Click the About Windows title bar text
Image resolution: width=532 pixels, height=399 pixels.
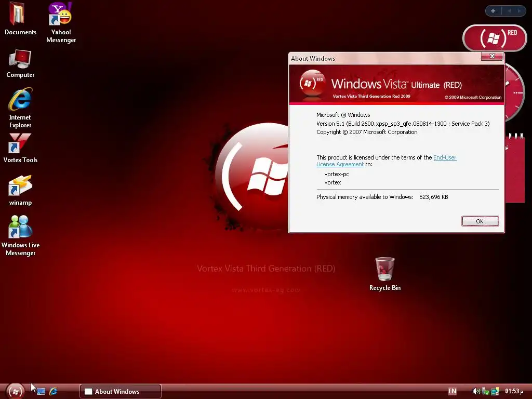(x=313, y=59)
